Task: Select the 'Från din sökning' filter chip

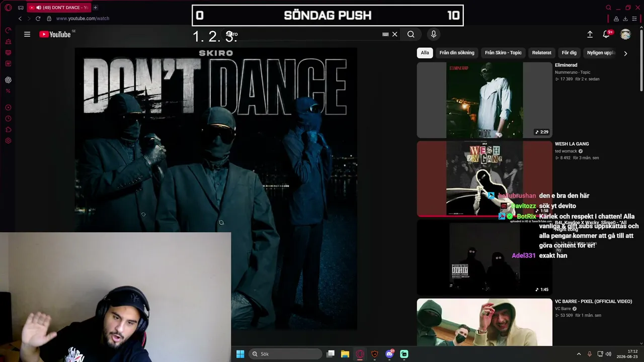Action: coord(457,53)
